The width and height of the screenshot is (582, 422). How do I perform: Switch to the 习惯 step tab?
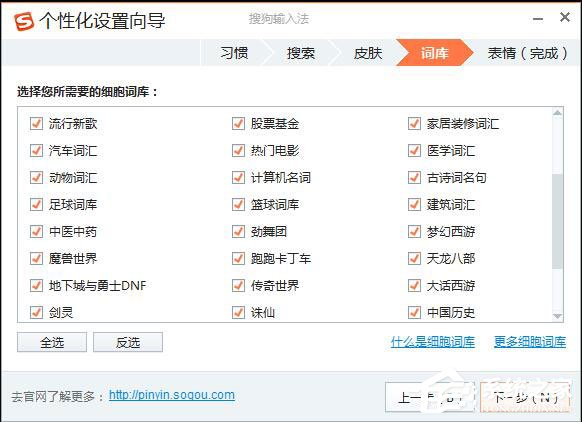pyautogui.click(x=234, y=53)
